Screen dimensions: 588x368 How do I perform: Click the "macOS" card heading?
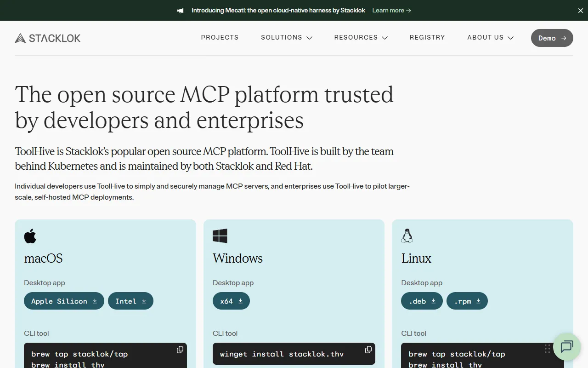(43, 259)
